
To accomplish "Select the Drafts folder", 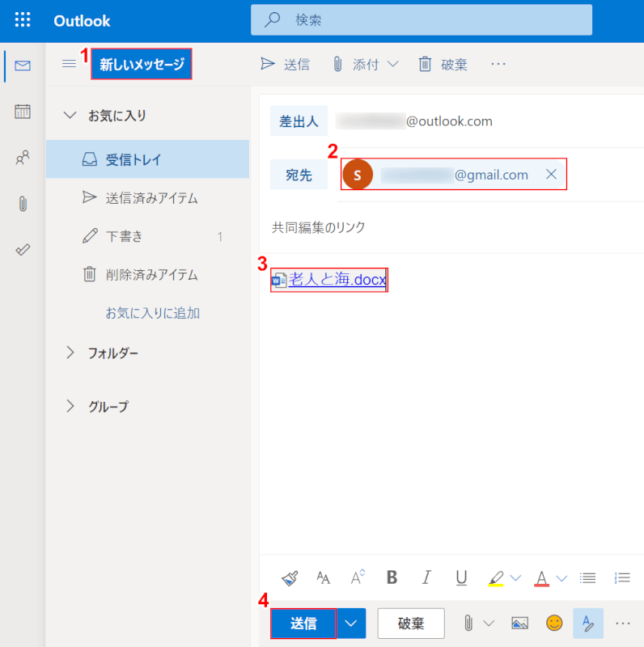I will point(125,236).
